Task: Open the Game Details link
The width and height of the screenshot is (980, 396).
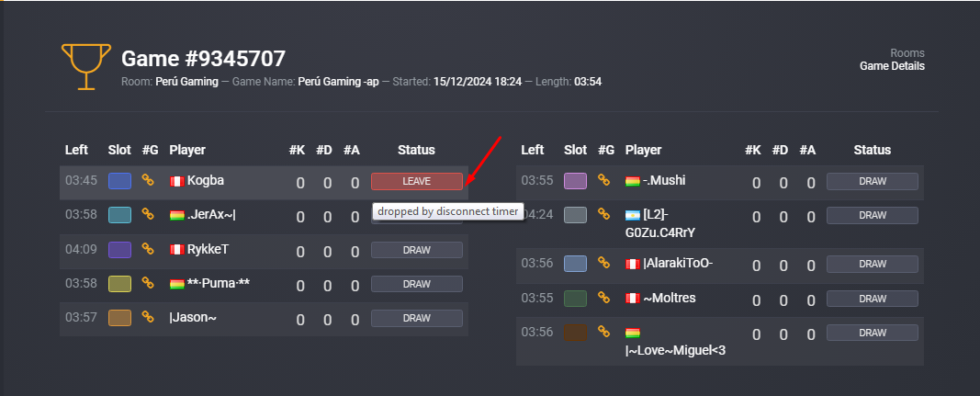Action: [x=892, y=66]
